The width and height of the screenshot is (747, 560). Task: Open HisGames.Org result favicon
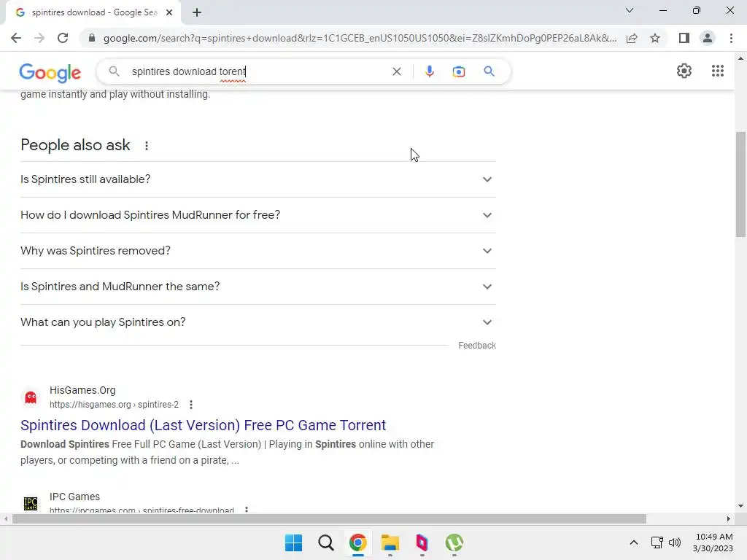31,397
